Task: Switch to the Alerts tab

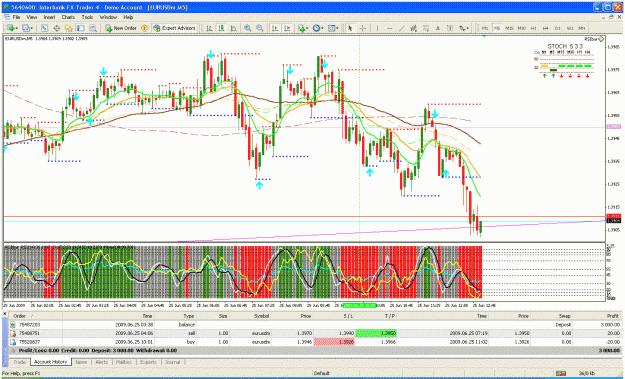Action: point(102,362)
